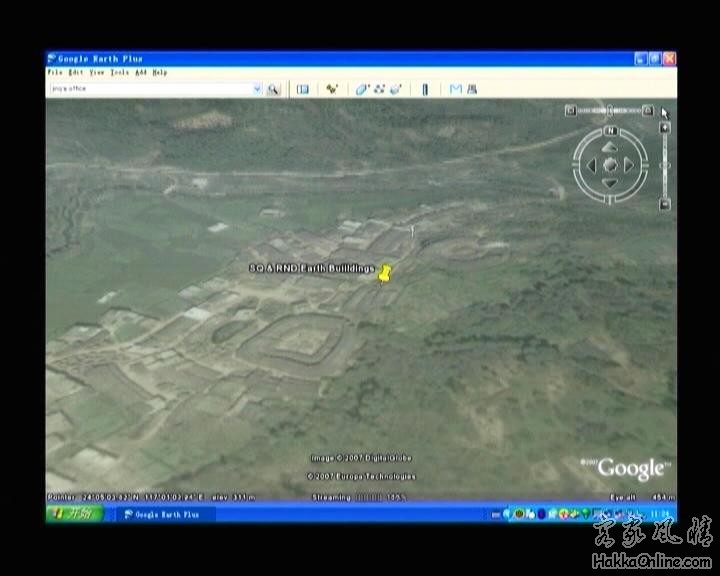The width and height of the screenshot is (720, 576).
Task: Open the View menu
Action: (97, 73)
